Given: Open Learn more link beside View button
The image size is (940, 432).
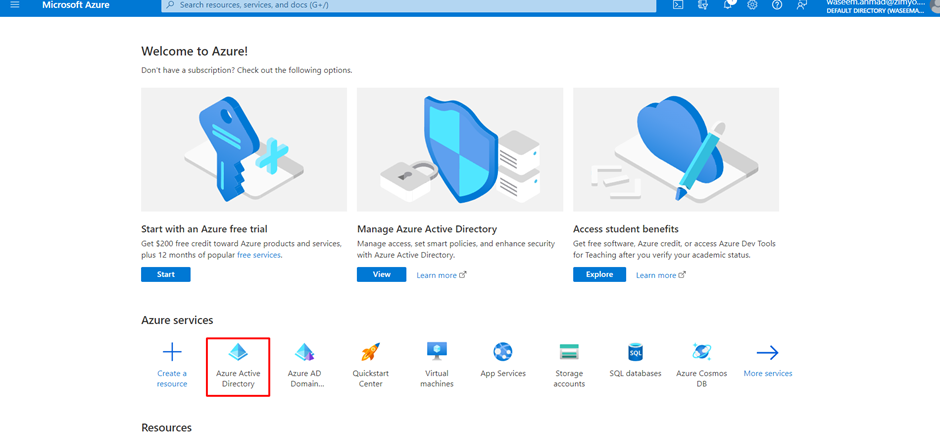Looking at the screenshot, I should click(x=441, y=275).
